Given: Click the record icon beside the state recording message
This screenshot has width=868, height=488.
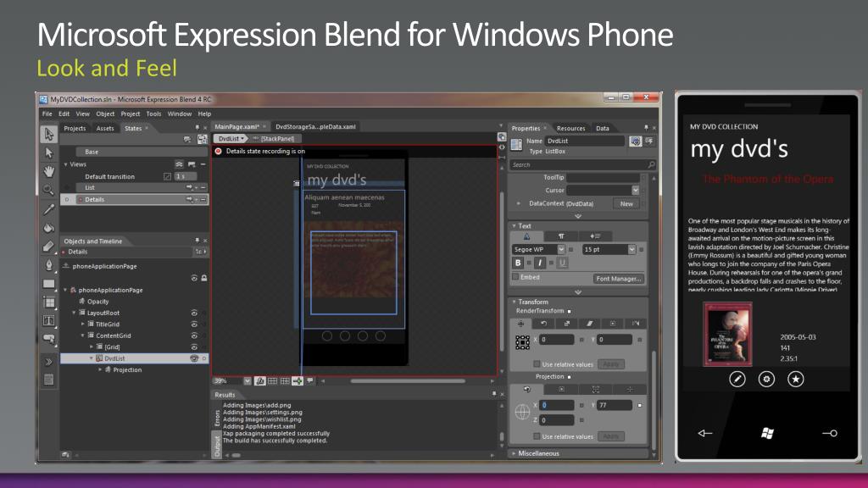Looking at the screenshot, I should point(219,151).
